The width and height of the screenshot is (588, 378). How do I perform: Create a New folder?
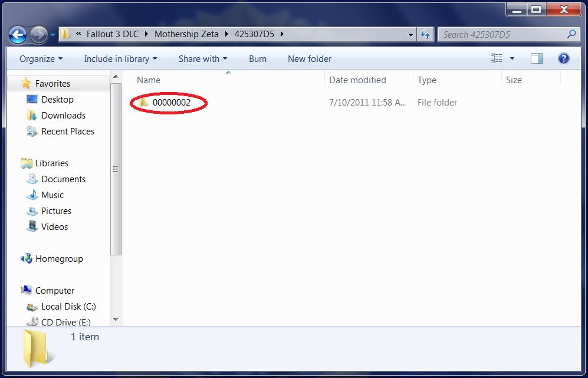click(310, 59)
